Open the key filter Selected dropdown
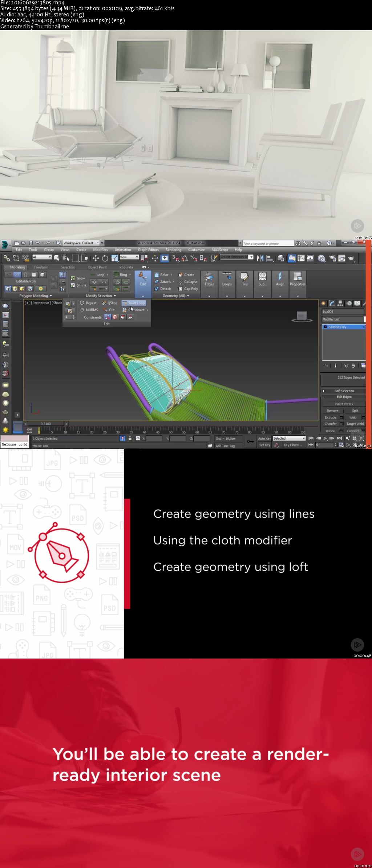The image size is (372, 868). pyautogui.click(x=289, y=439)
